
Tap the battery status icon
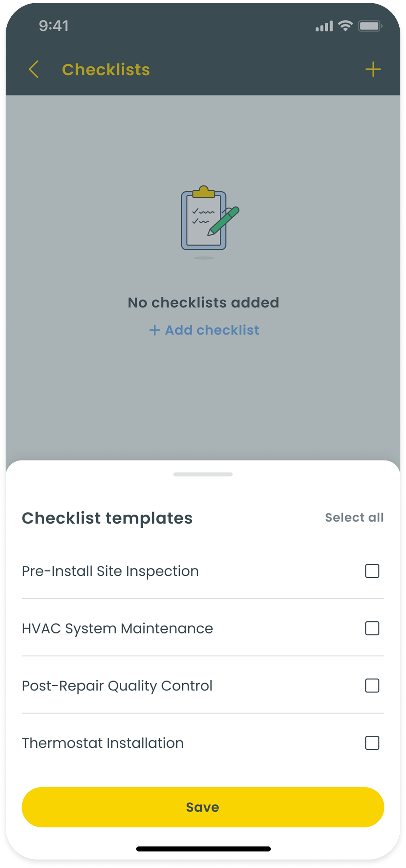370,26
